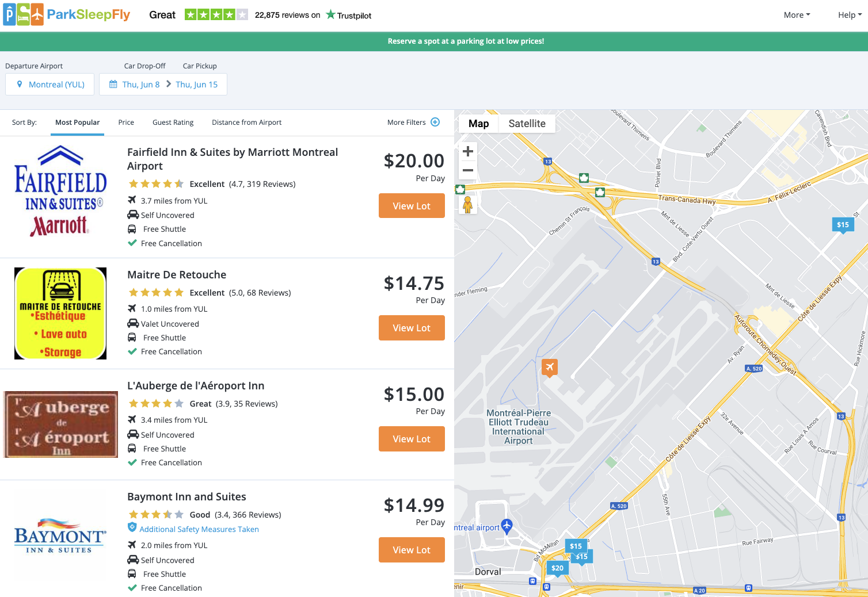
Task: Zoom out on the map
Action: coord(468,170)
